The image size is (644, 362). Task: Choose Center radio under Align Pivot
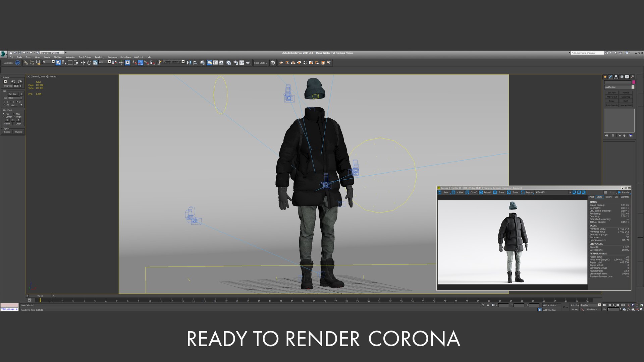tap(4, 117)
